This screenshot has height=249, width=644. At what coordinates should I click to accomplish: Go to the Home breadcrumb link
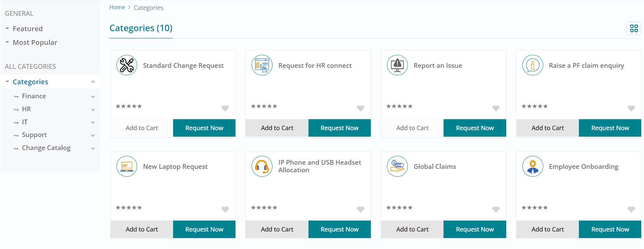117,8
